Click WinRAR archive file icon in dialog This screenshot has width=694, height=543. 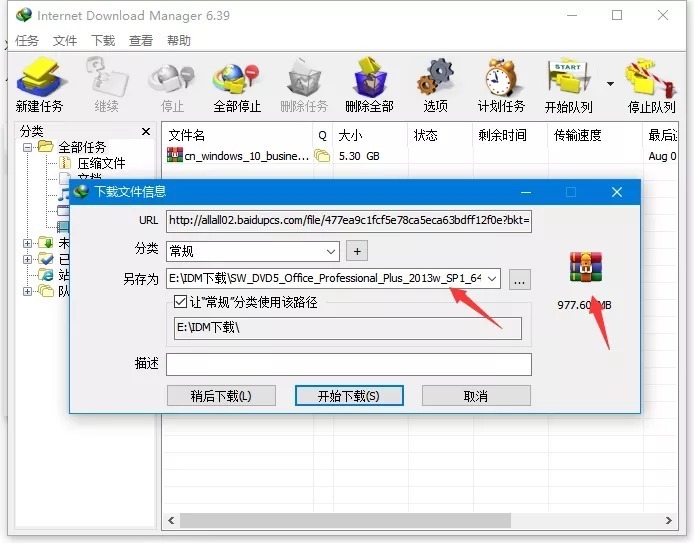(x=585, y=267)
